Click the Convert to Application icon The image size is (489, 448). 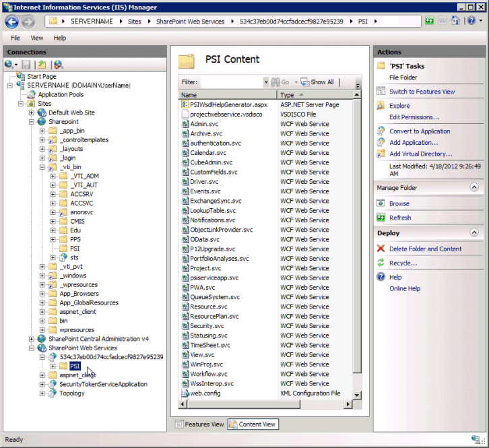[x=381, y=131]
